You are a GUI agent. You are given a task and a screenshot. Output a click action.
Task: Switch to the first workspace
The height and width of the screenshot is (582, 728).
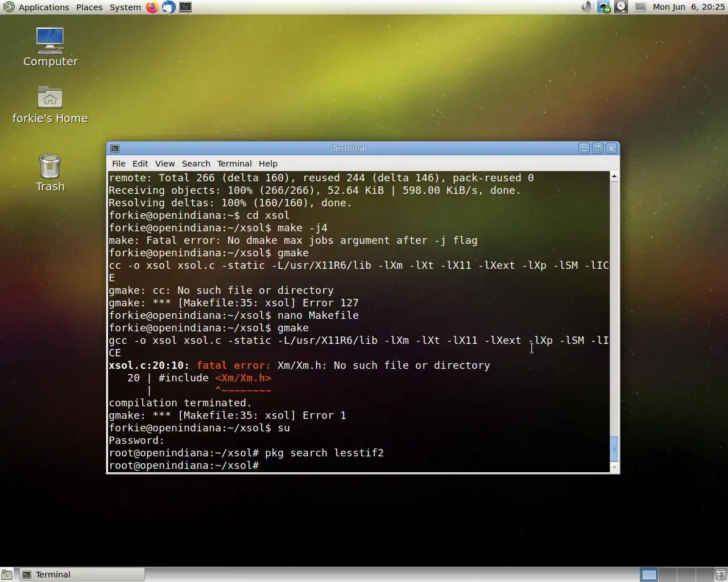tap(649, 575)
